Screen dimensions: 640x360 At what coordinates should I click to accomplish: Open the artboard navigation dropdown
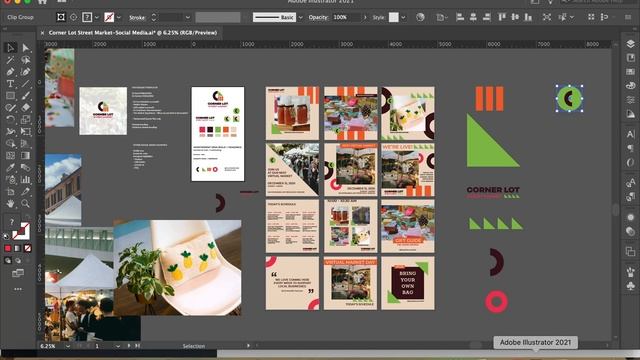[x=118, y=346]
